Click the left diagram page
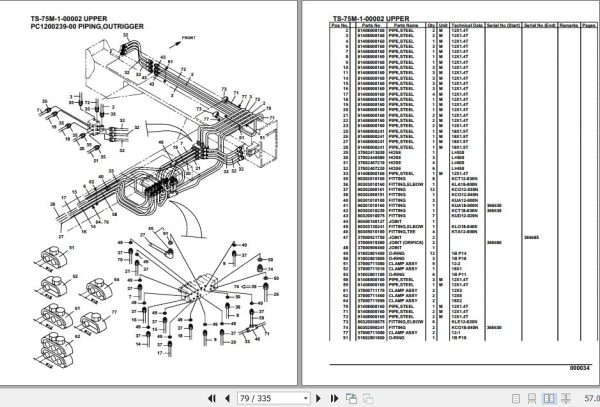Viewport: 600px width, 407px height. point(148,193)
